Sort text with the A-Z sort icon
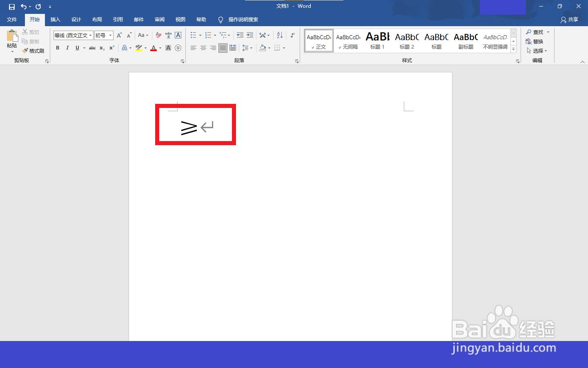588x368 pixels. tap(280, 36)
